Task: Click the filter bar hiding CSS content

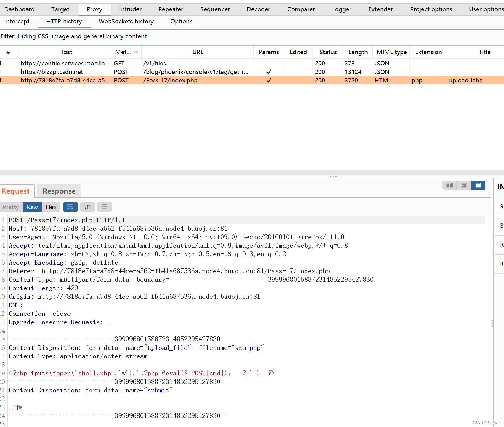Action: point(252,36)
